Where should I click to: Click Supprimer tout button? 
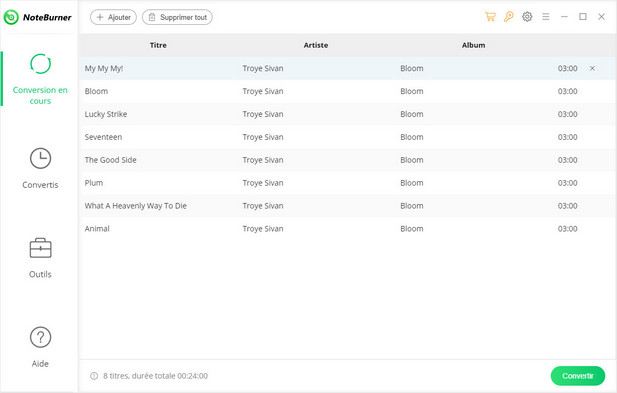177,17
